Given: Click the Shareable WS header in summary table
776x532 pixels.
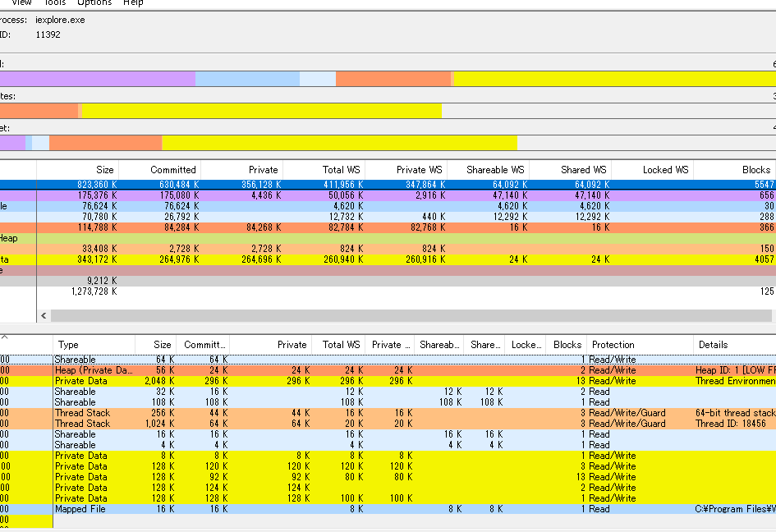Looking at the screenshot, I should (x=495, y=170).
